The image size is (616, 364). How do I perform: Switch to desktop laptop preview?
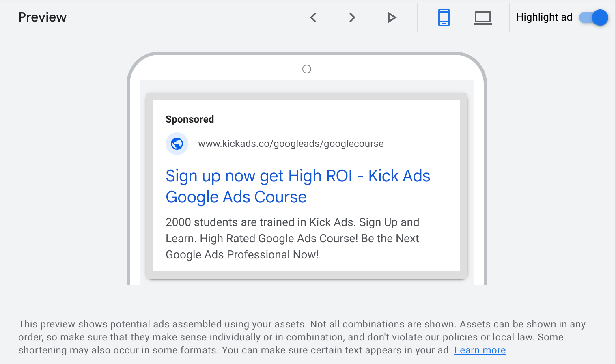[x=483, y=17]
